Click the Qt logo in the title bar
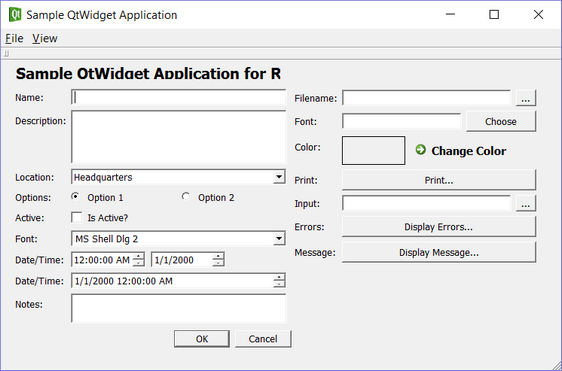562x371 pixels. (x=15, y=15)
